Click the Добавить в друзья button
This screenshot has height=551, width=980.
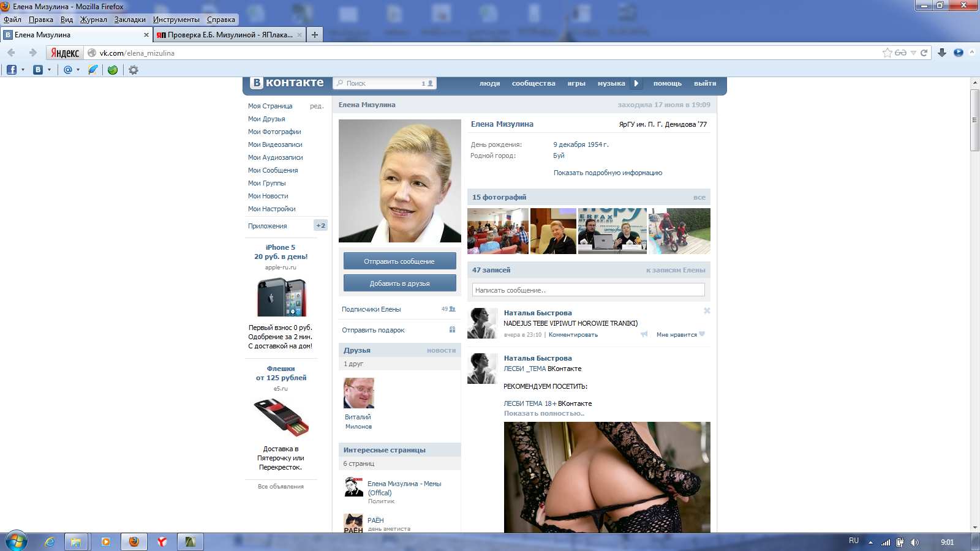click(x=399, y=283)
